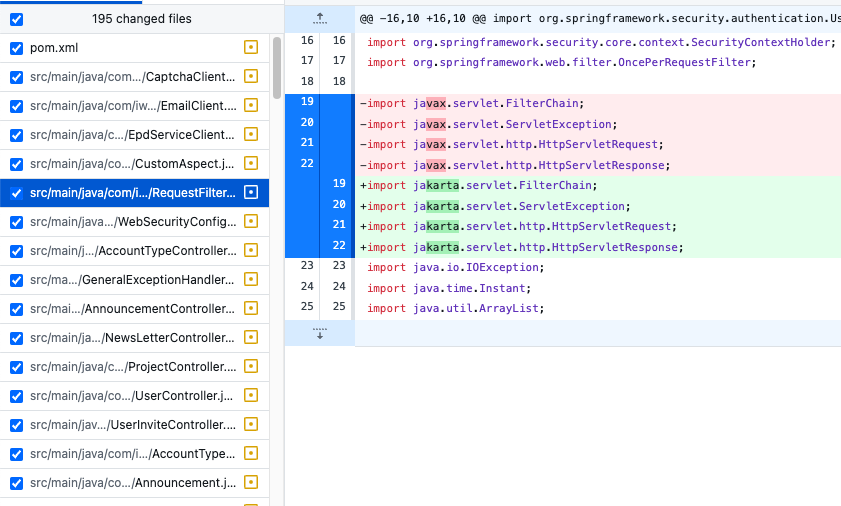Click modified icon beside UserController file
This screenshot has height=506, width=841.
point(250,395)
